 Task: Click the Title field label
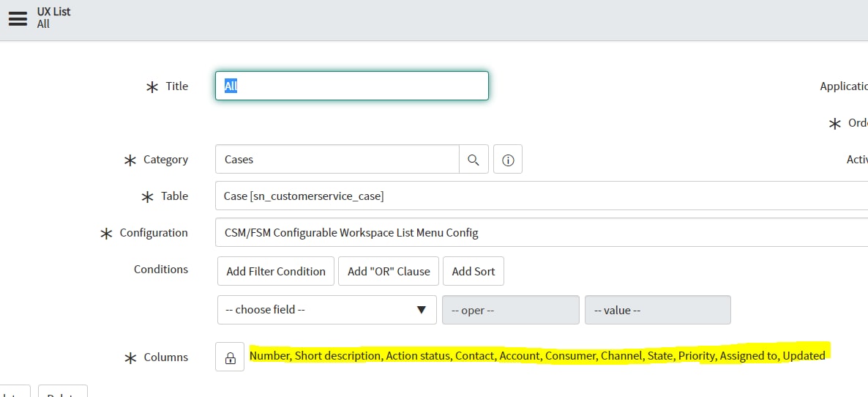(177, 86)
